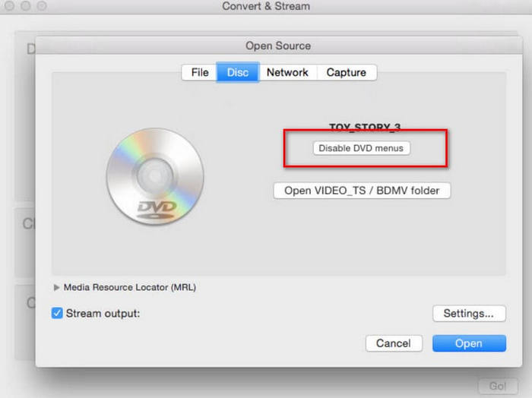The height and width of the screenshot is (398, 532).
Task: Click Go! in Convert & Stream window
Action: 498,386
